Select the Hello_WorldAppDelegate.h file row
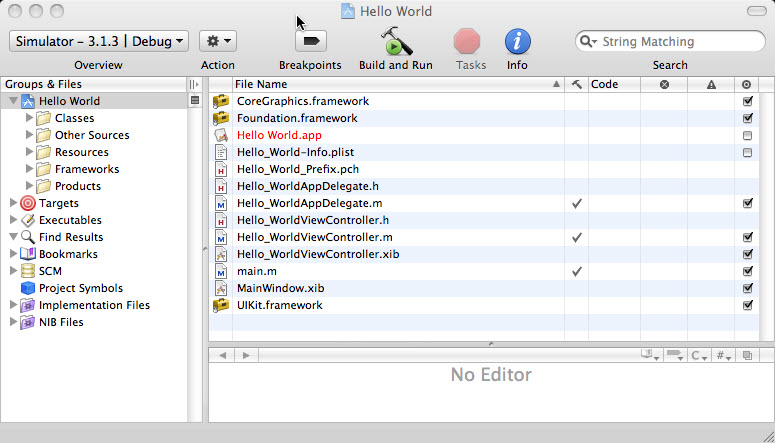This screenshot has height=443, width=775. point(484,186)
